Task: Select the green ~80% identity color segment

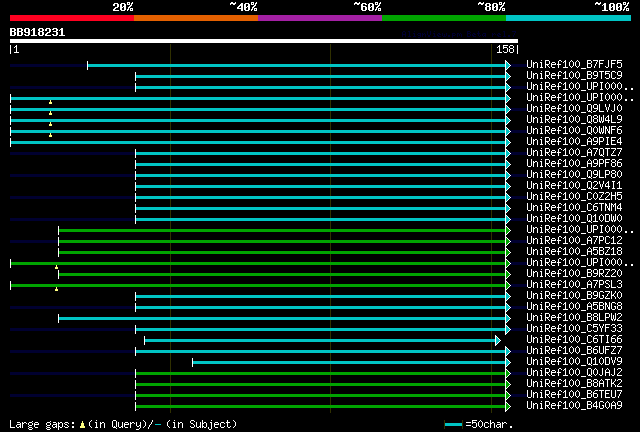Action: coord(444,18)
